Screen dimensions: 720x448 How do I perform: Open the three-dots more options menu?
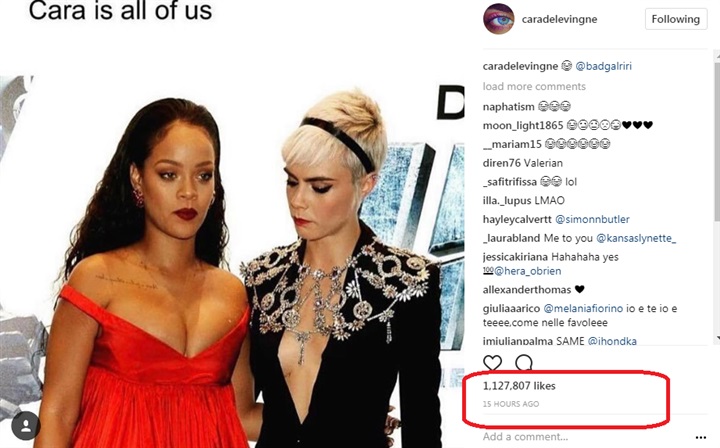click(701, 437)
